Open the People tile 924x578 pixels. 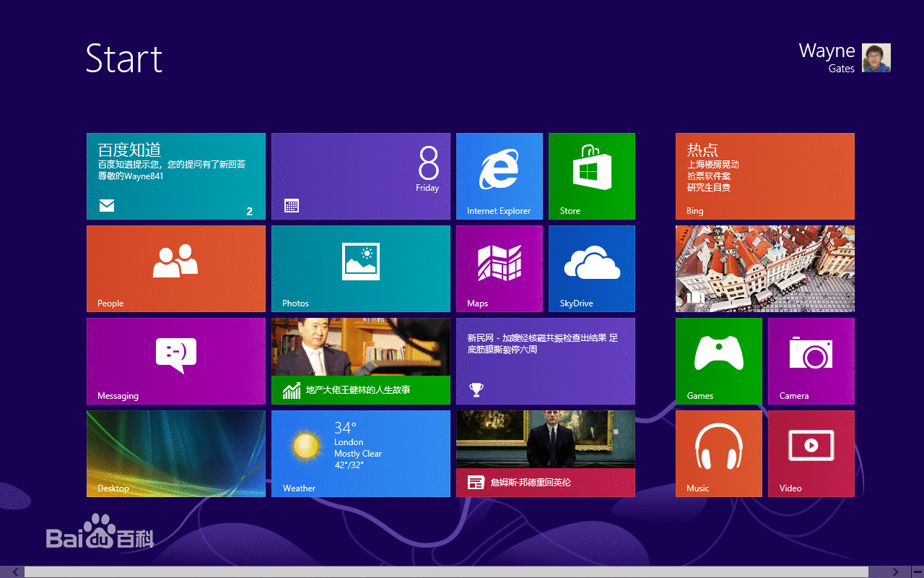click(x=176, y=269)
